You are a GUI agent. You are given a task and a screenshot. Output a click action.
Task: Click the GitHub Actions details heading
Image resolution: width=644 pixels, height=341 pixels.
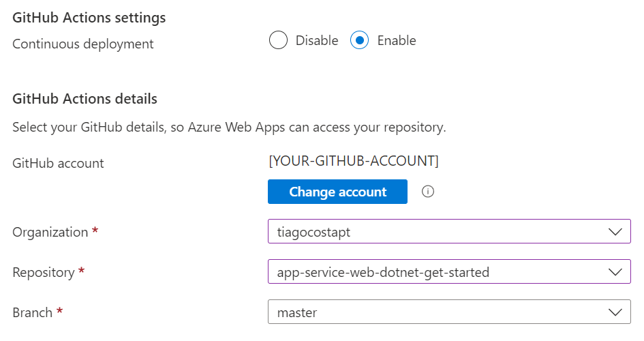click(85, 99)
